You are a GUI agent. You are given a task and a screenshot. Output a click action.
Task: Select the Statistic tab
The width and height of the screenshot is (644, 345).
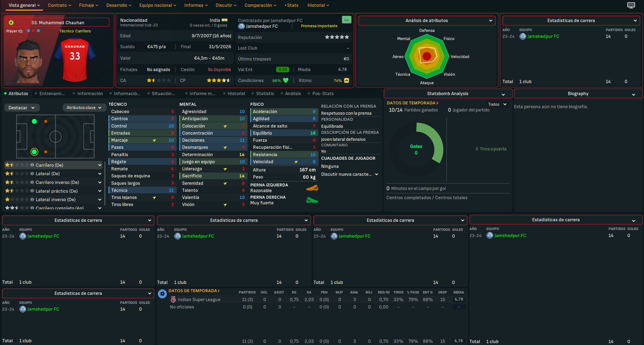coord(263,93)
